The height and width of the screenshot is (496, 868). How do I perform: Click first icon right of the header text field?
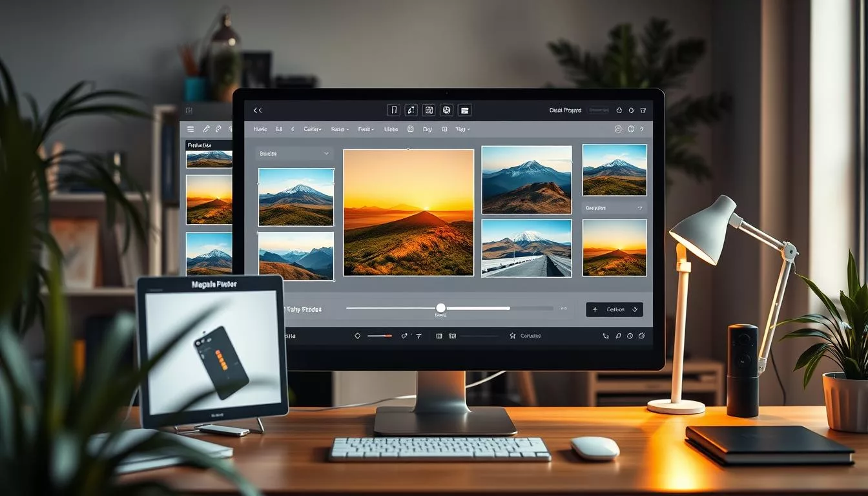pyautogui.click(x=619, y=110)
